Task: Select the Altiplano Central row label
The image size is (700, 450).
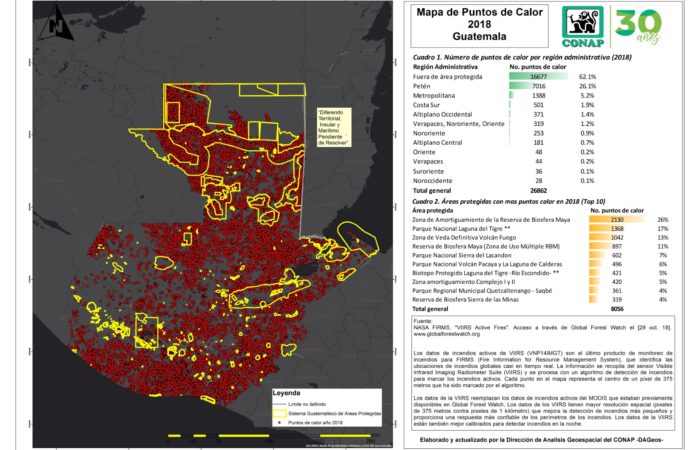Action: coord(437,142)
